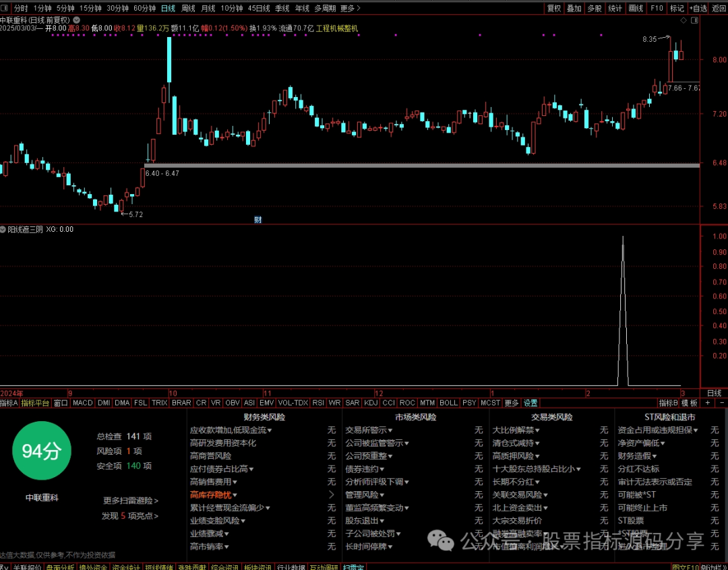Switch indicator to TRIX

tap(159, 403)
